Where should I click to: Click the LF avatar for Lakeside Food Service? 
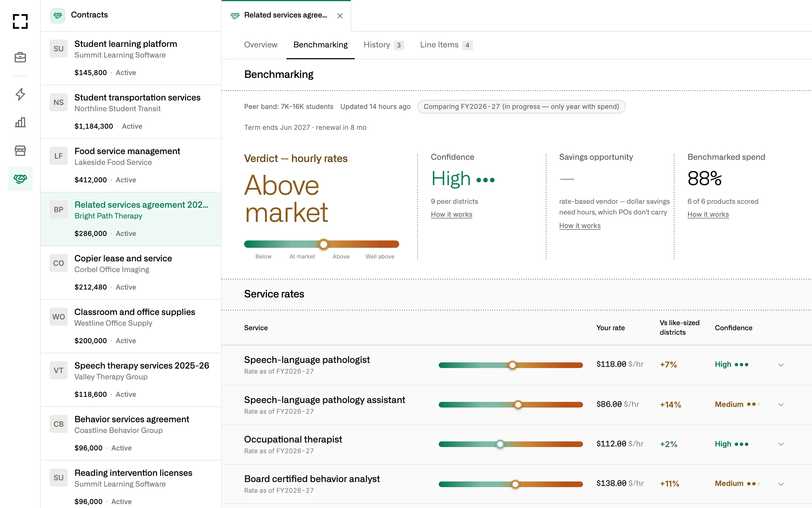58,156
